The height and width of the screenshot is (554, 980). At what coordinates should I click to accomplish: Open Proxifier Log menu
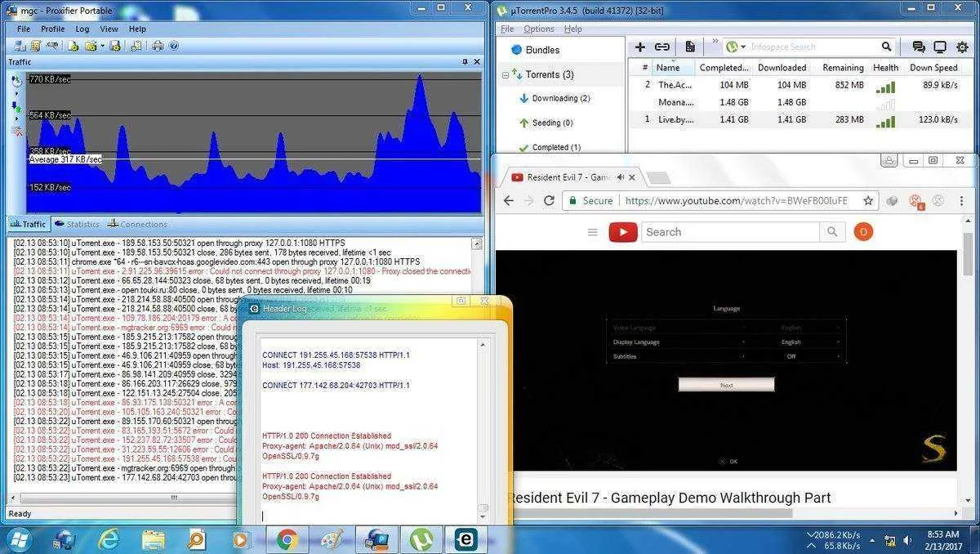[82, 29]
